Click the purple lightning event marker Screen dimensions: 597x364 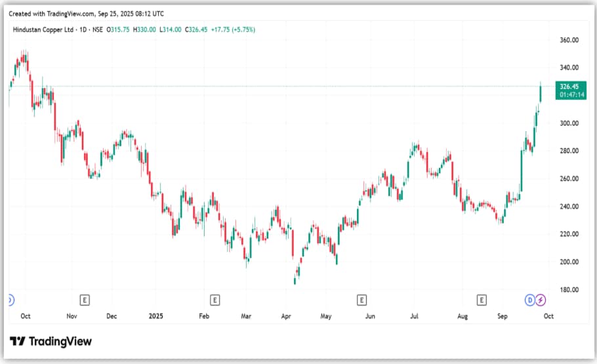pos(540,300)
